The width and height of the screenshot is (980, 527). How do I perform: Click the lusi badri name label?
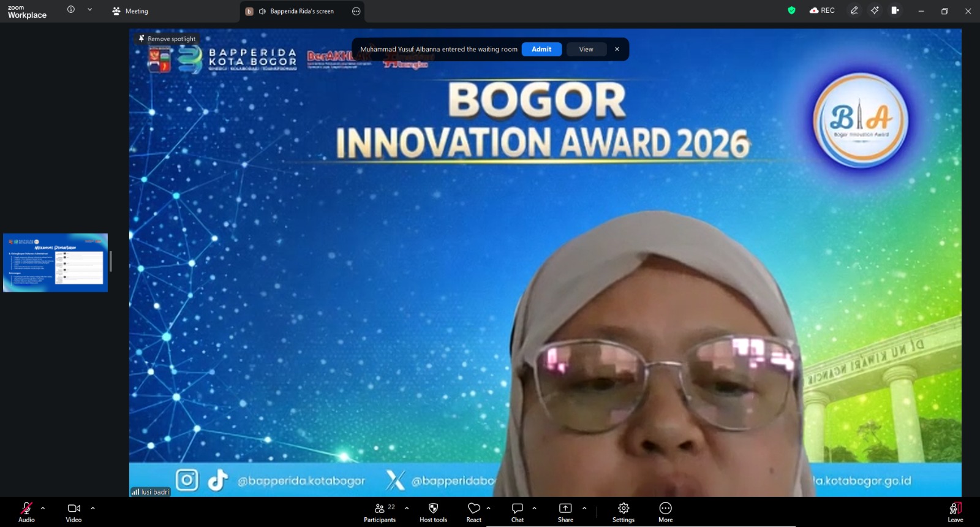coord(150,491)
